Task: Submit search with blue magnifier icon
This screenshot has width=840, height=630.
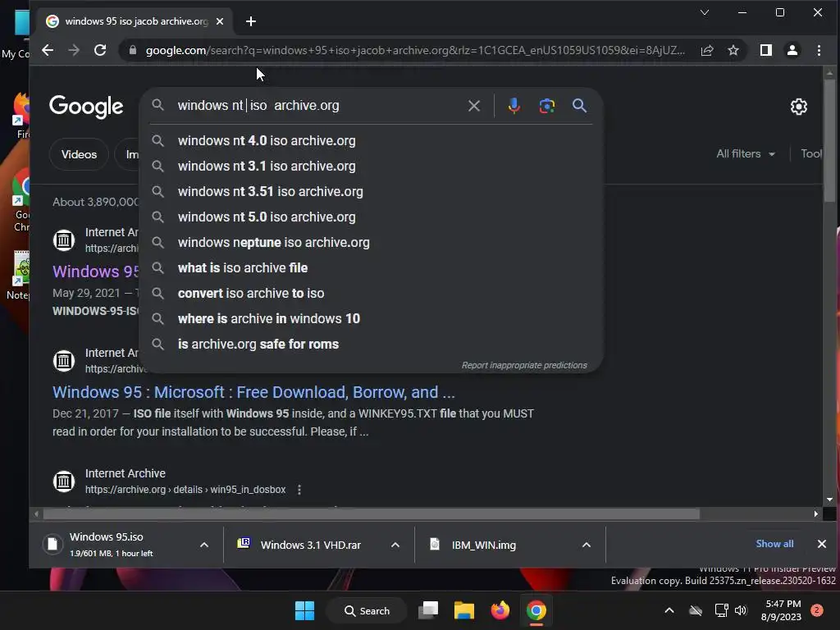Action: click(579, 106)
